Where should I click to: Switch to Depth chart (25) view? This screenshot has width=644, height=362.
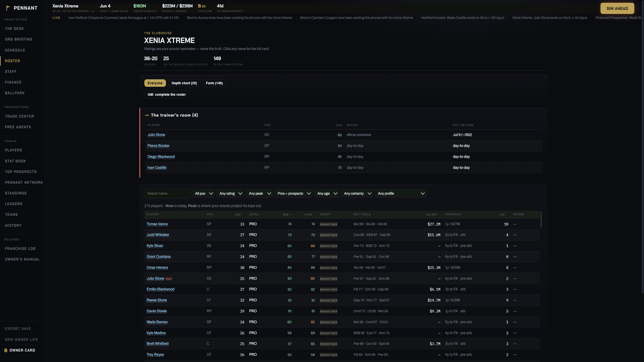click(x=184, y=83)
